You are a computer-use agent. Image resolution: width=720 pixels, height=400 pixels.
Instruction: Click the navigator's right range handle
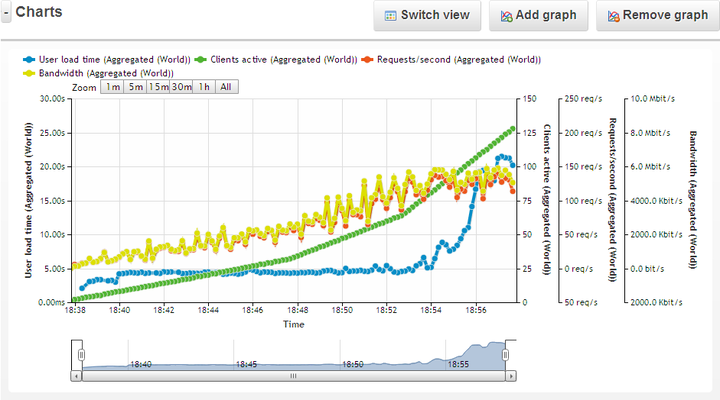[506, 355]
